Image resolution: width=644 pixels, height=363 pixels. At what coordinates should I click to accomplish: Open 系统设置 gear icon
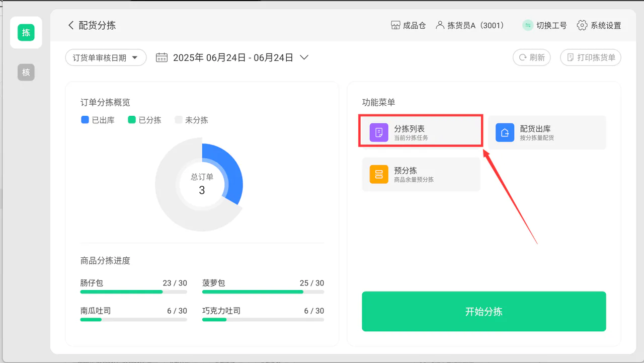tap(582, 25)
